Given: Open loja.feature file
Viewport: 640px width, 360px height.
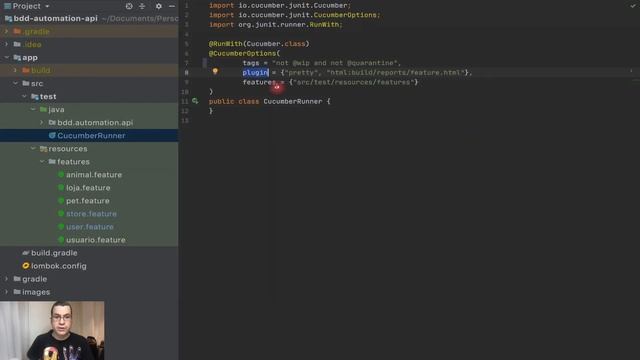Looking at the screenshot, I should click(x=88, y=188).
